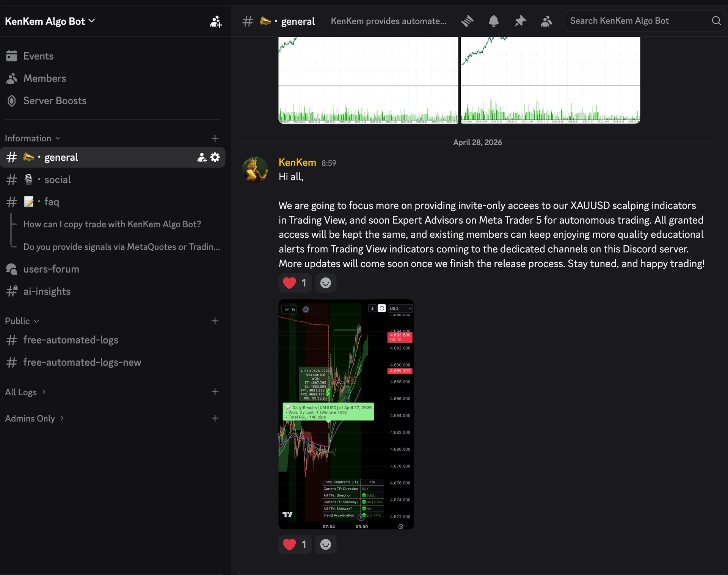
Task: Click the hash icon in channel header
Action: (x=248, y=21)
